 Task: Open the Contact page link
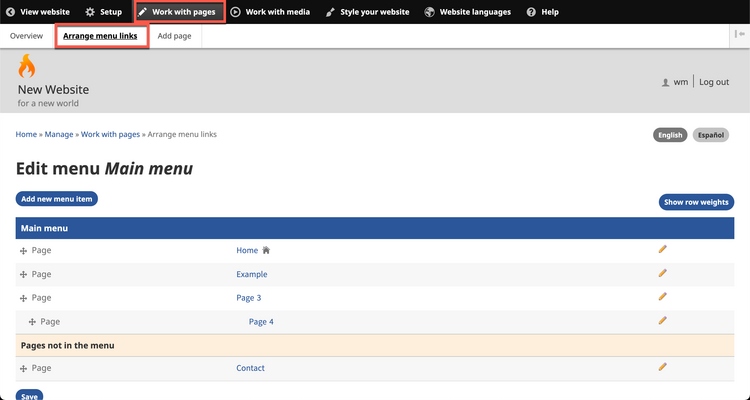tap(250, 368)
